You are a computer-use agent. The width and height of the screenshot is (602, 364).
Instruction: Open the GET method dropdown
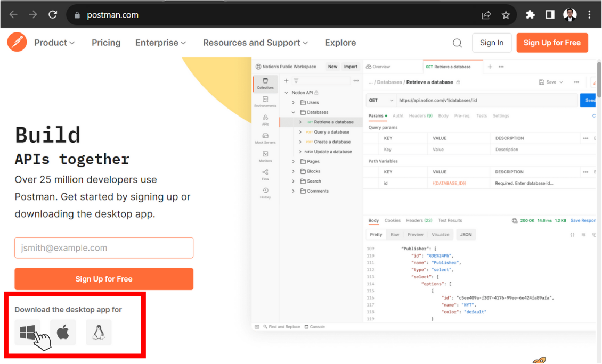point(380,101)
